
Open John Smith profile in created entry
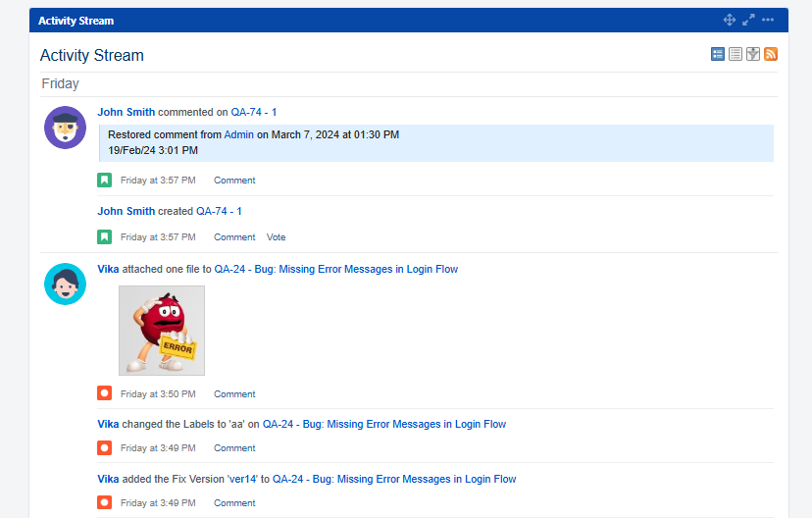pyautogui.click(x=127, y=211)
